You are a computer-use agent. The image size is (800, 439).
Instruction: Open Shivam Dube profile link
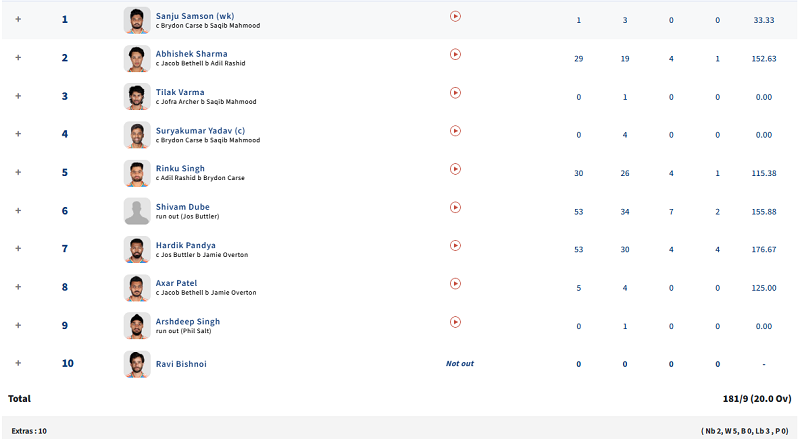pyautogui.click(x=183, y=207)
